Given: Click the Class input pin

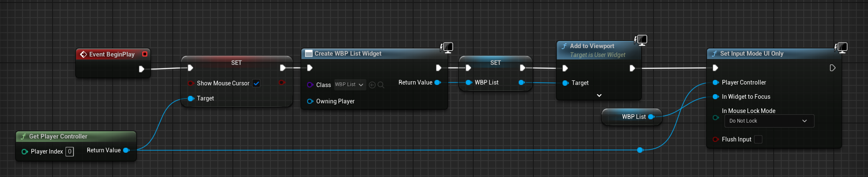Looking at the screenshot, I should pyautogui.click(x=310, y=85).
